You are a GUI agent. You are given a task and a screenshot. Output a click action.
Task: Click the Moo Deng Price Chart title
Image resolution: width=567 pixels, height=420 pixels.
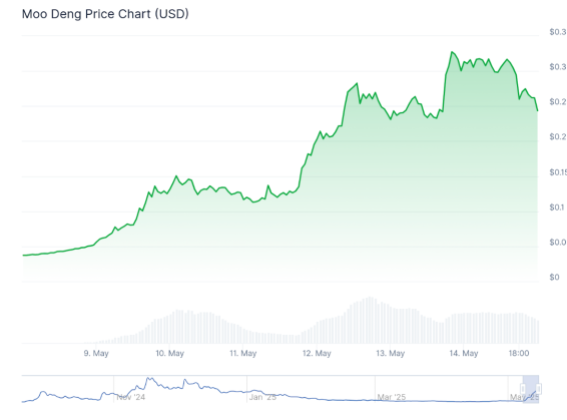coord(105,14)
